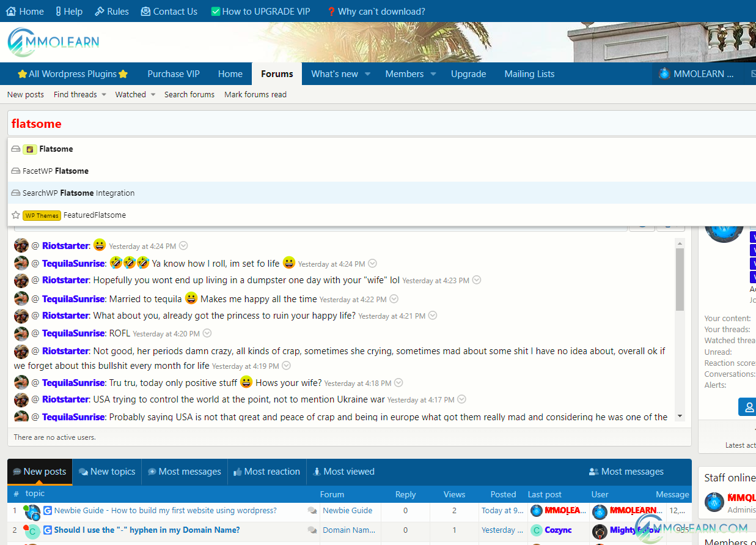This screenshot has width=756, height=545.
Task: Click Mark forums read link
Action: (255, 94)
